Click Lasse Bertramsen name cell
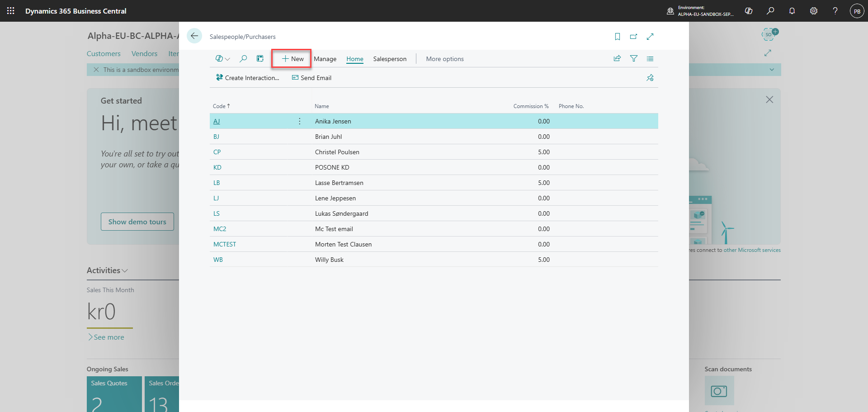The width and height of the screenshot is (868, 412). coord(339,183)
